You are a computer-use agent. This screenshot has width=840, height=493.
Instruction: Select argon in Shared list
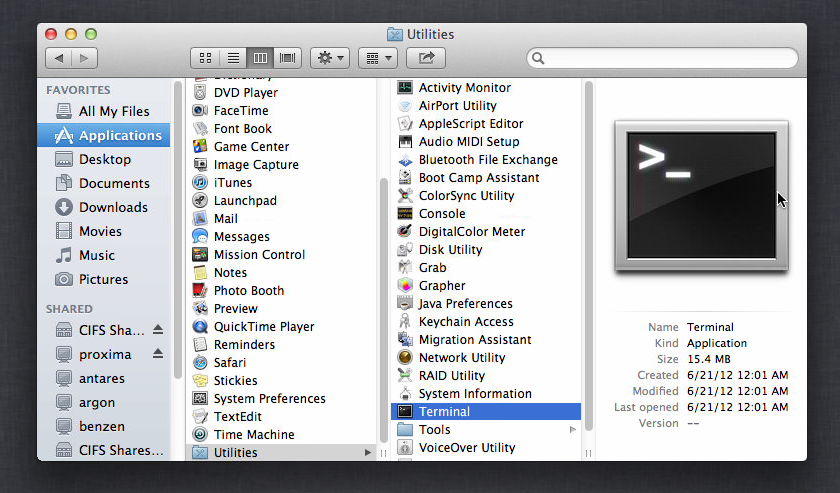coord(103,402)
